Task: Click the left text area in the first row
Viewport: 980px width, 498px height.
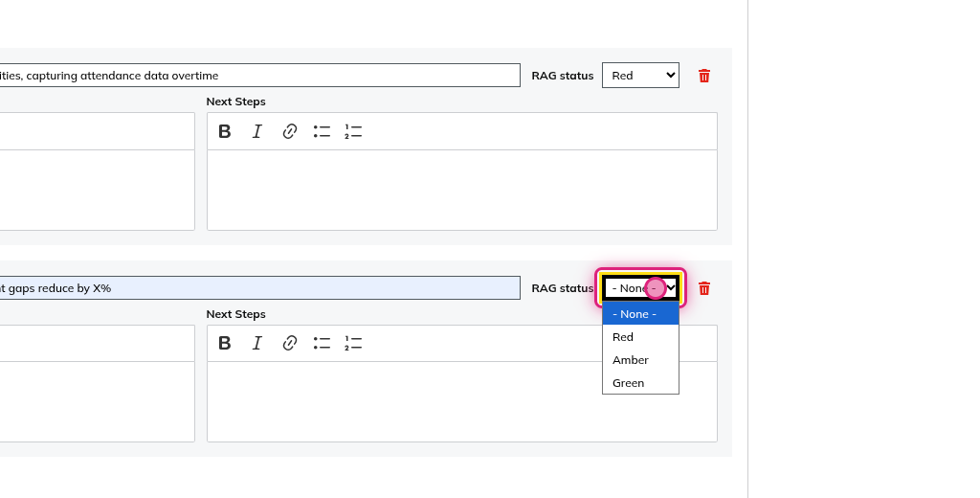Action: pyautogui.click(x=98, y=191)
